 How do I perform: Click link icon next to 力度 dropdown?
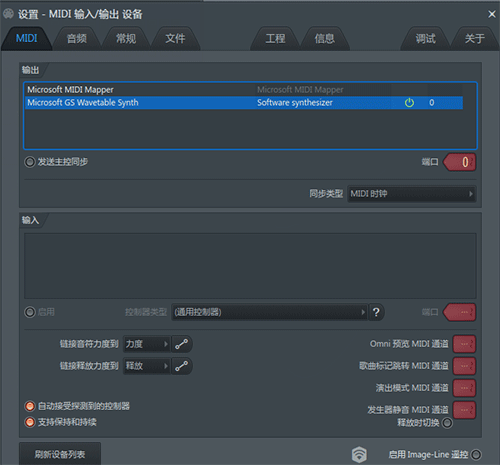182,344
